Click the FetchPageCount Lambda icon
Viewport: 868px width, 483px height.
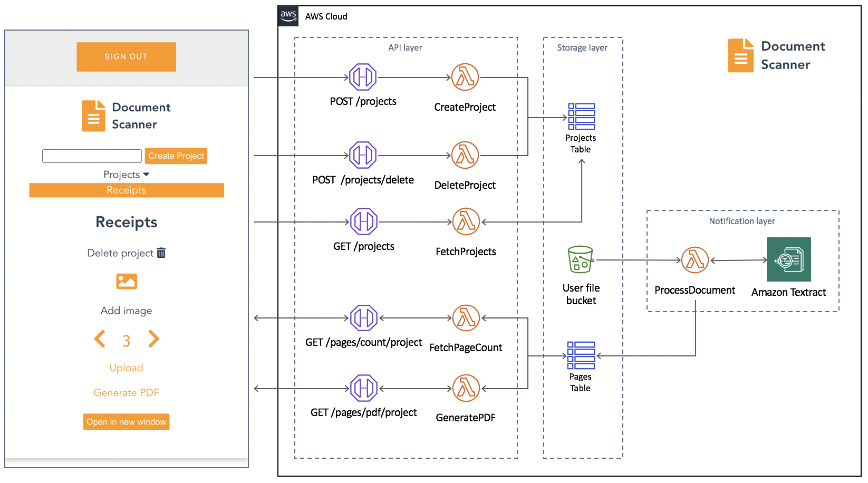click(466, 318)
